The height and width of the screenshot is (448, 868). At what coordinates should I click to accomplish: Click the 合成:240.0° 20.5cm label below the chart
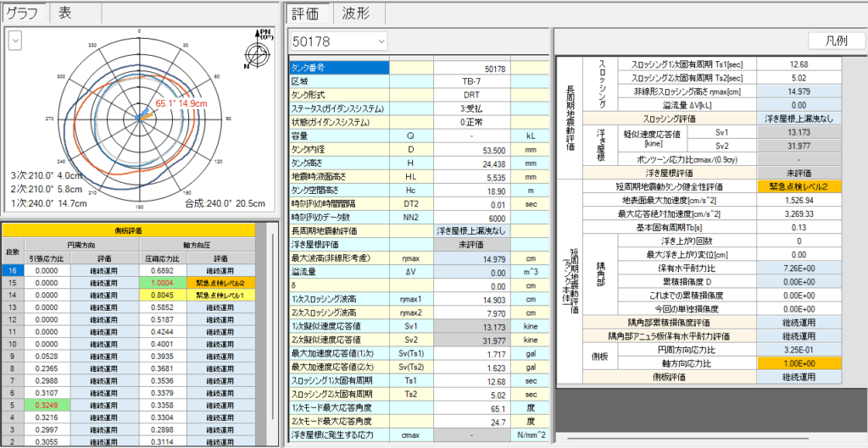point(225,203)
